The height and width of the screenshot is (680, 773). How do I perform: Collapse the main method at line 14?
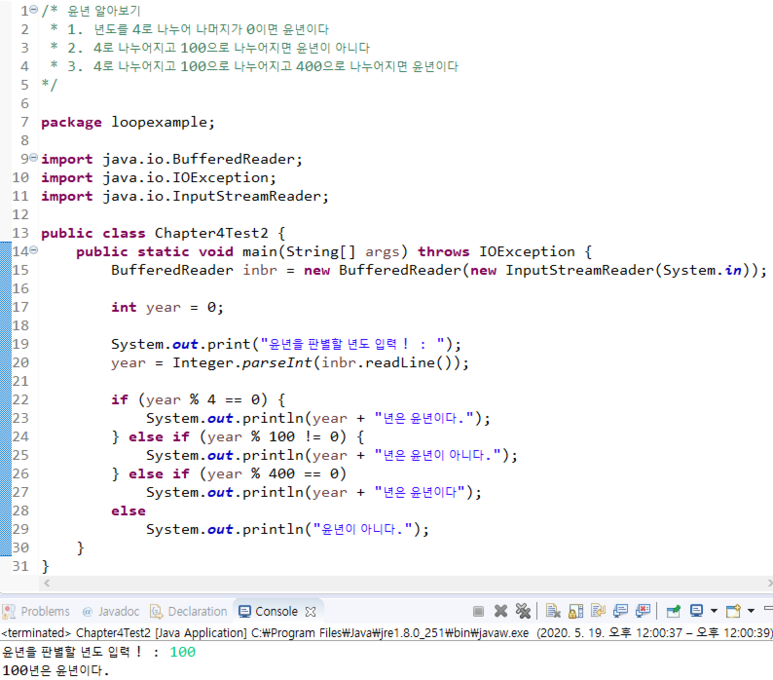pos(34,251)
